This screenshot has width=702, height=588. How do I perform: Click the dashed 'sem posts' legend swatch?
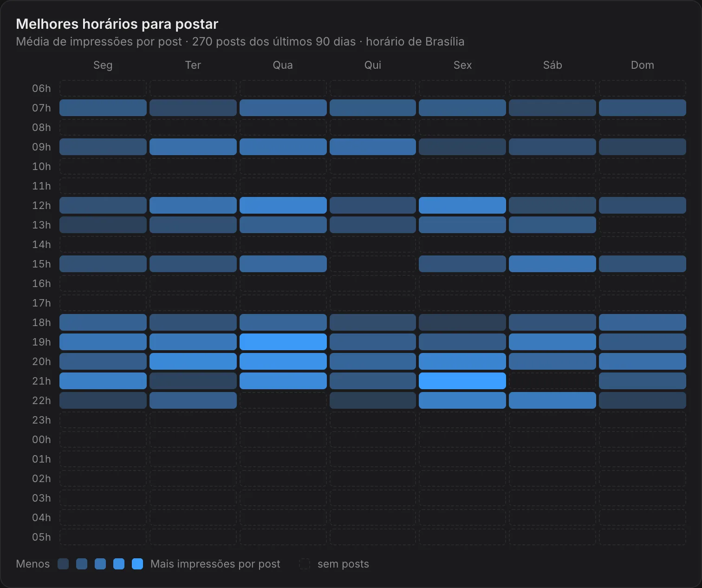(305, 564)
